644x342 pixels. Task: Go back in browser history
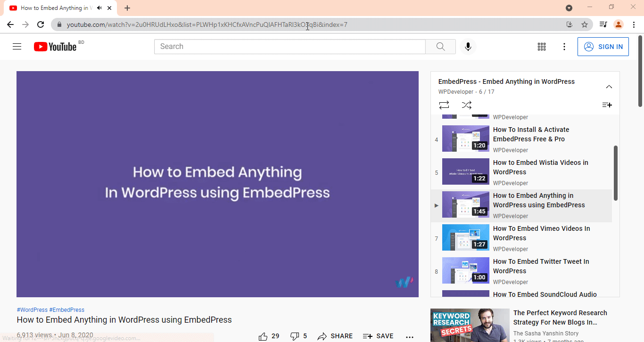coord(10,24)
